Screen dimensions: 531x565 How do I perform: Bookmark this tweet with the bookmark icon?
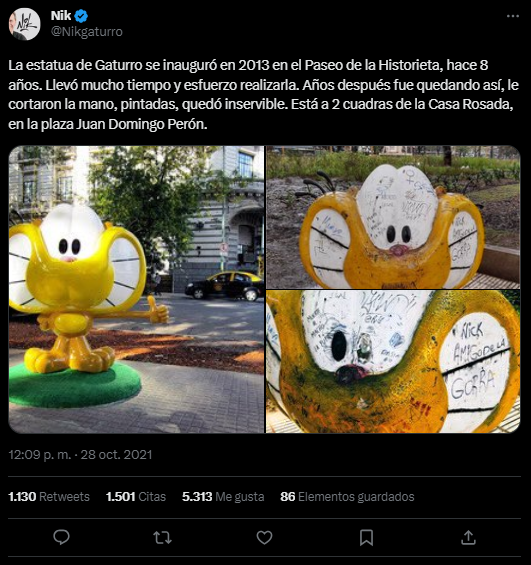[x=366, y=538]
